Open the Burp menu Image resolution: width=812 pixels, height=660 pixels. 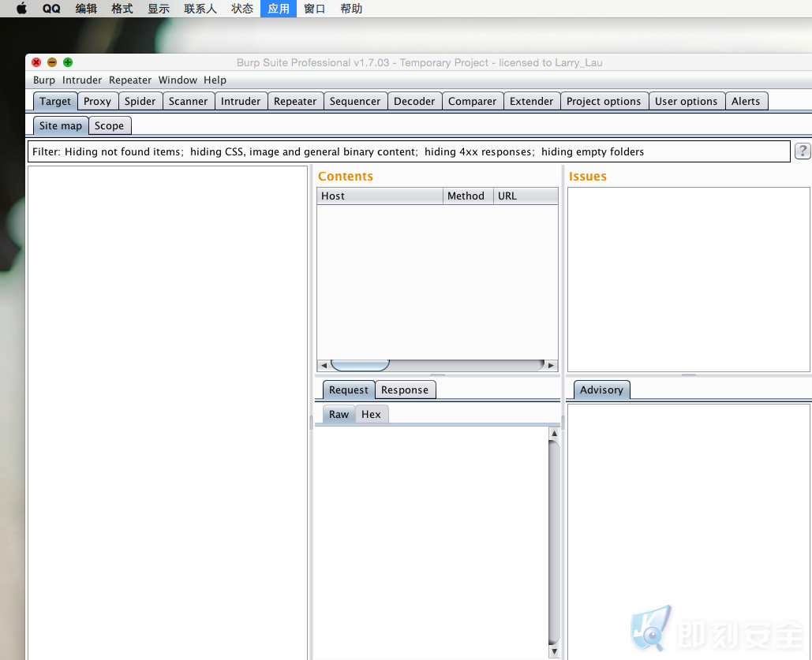[44, 80]
